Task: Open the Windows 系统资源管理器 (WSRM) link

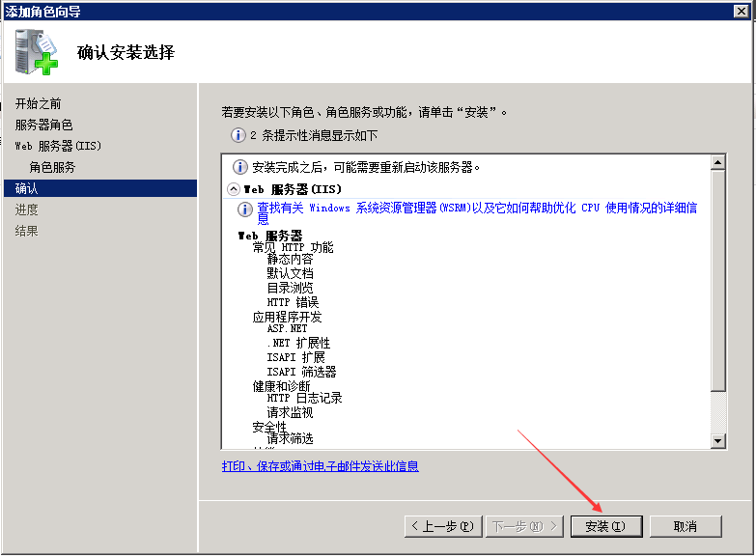Action: click(x=478, y=208)
